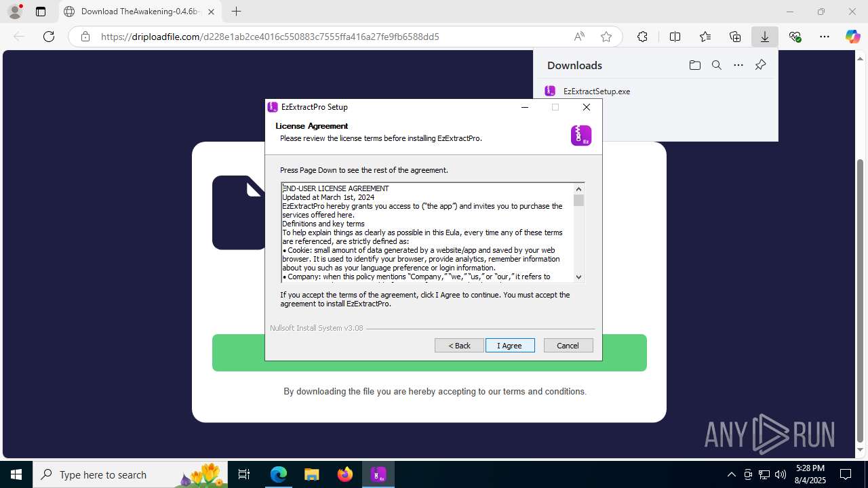The height and width of the screenshot is (488, 868).
Task: Open the Favorites list icon
Action: [x=705, y=37]
